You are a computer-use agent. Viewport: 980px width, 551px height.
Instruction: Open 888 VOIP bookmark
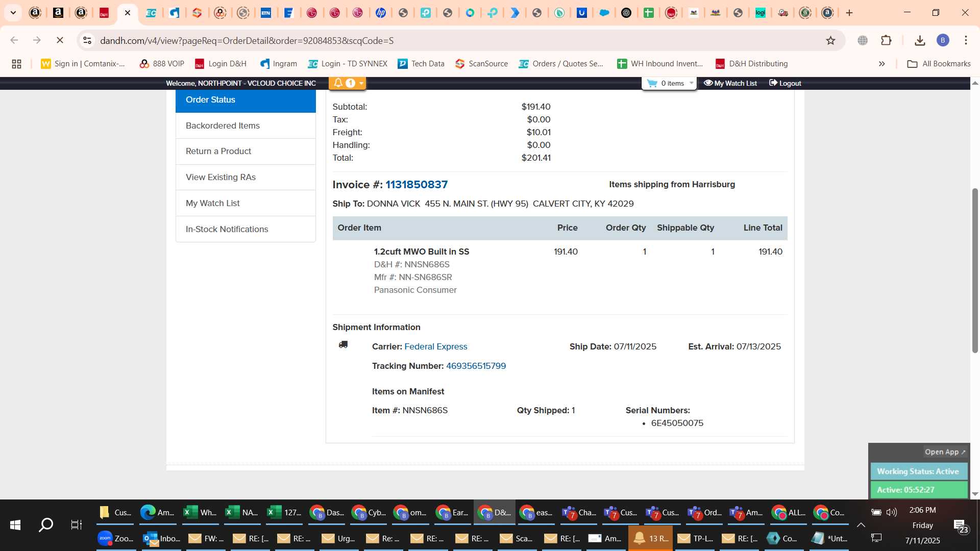tap(162, 64)
